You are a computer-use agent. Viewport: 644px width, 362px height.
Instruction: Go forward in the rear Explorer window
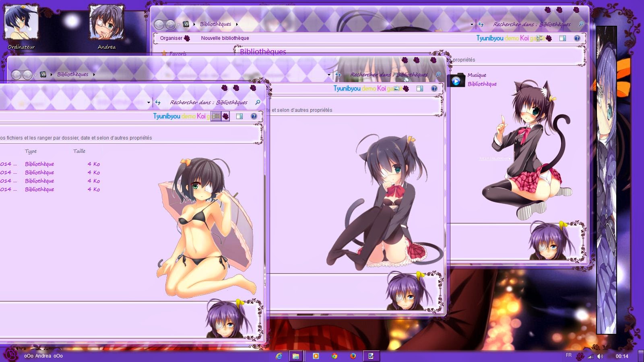[x=171, y=25]
